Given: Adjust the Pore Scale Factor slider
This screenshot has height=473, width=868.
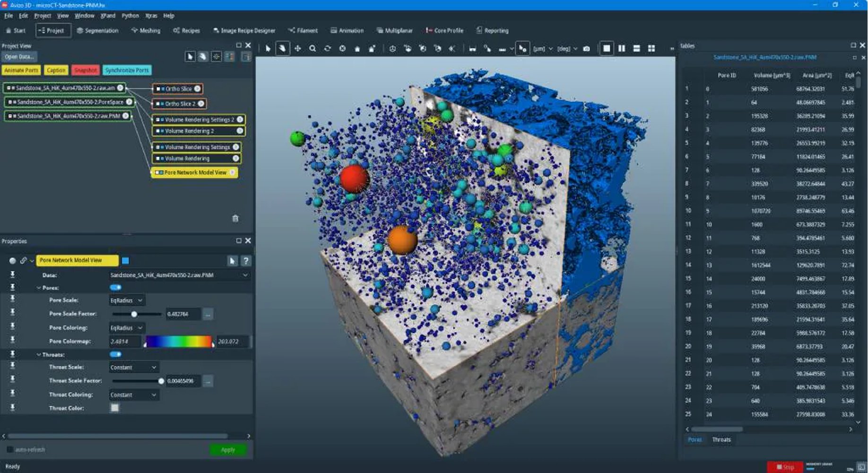Looking at the screenshot, I should coord(134,314).
